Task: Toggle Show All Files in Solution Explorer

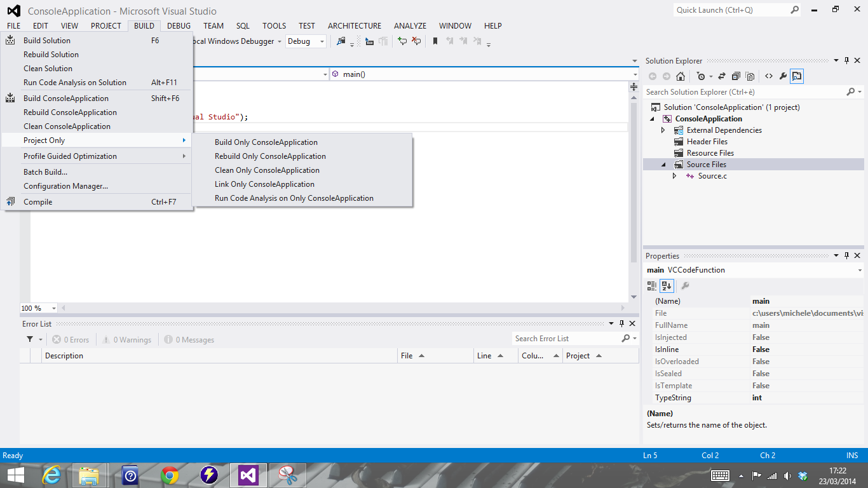Action: [x=750, y=76]
